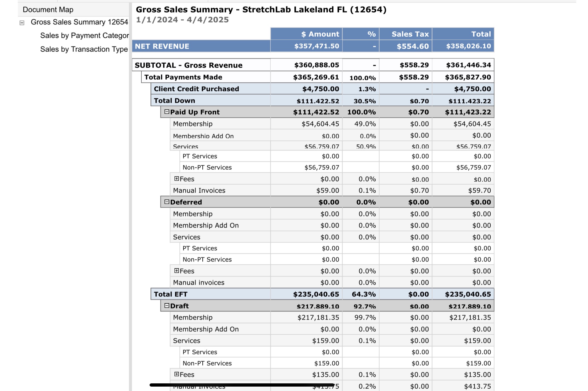Select Client Credit percentage 1.3%

coord(367,89)
